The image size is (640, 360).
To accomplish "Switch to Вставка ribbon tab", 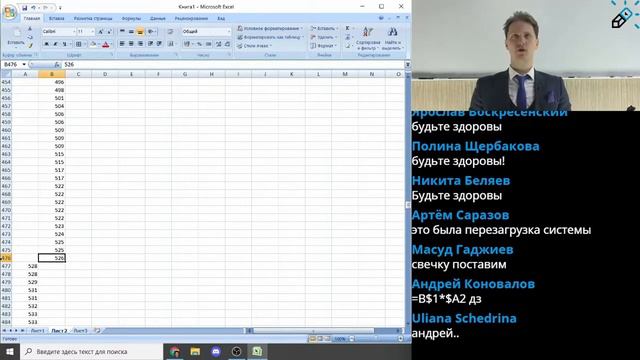I will [56, 18].
